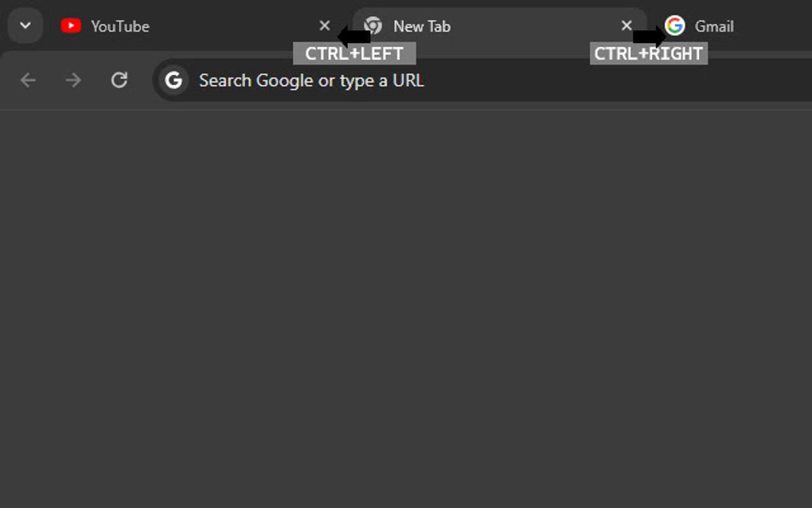Close the New Tab
The width and height of the screenshot is (812, 508).
pos(627,25)
